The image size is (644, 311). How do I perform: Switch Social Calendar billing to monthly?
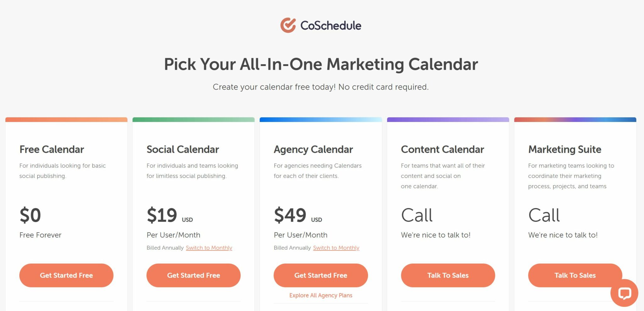pyautogui.click(x=209, y=248)
